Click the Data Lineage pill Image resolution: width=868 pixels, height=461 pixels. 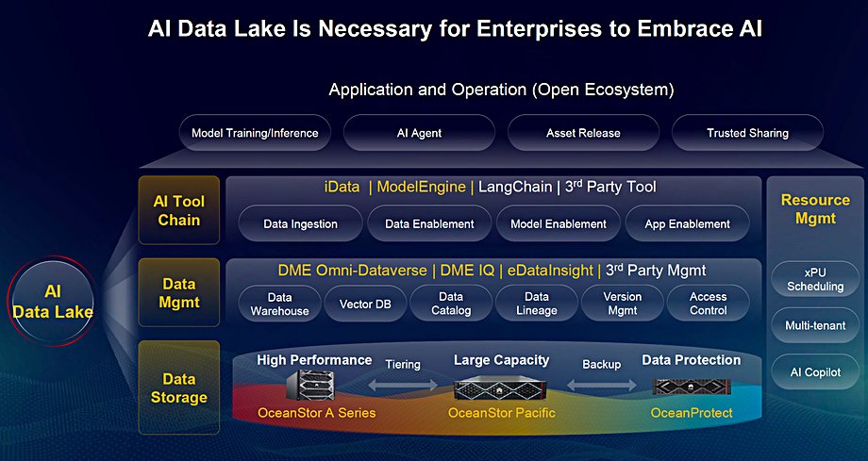(x=537, y=304)
